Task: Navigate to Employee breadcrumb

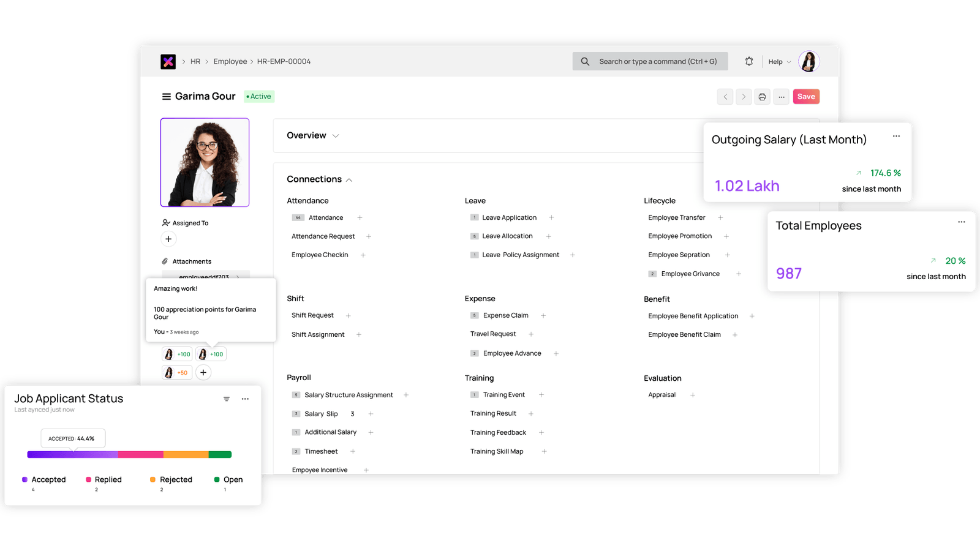Action: pyautogui.click(x=230, y=62)
